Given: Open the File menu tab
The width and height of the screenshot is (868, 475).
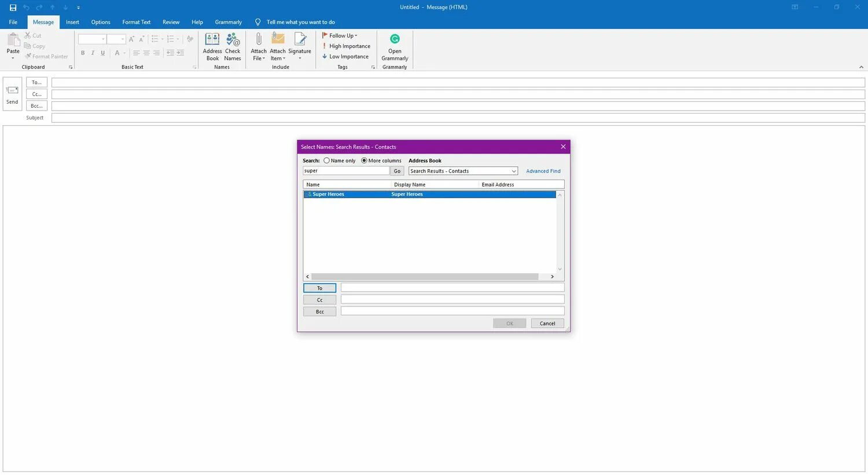Looking at the screenshot, I should [x=13, y=22].
